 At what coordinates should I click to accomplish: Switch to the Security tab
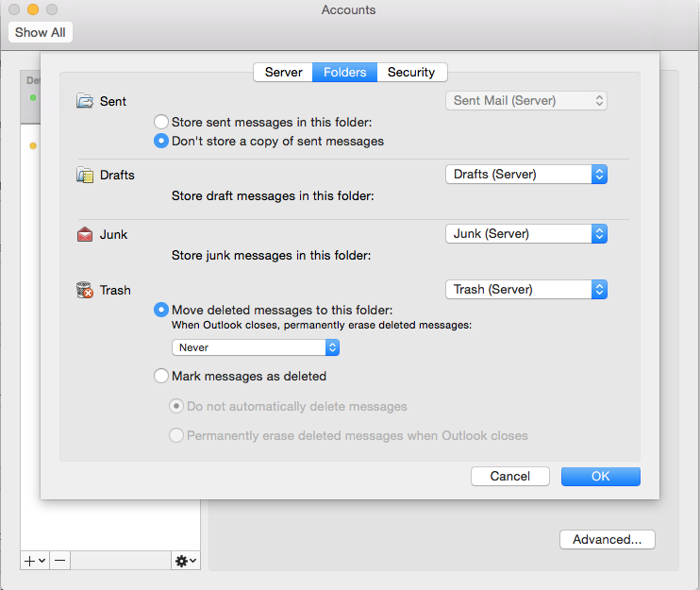[x=411, y=73]
